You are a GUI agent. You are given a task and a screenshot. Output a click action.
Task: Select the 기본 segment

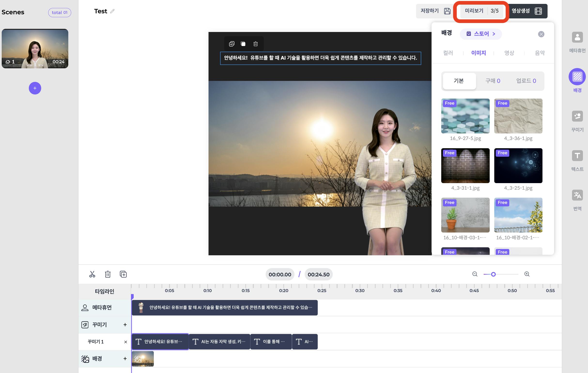pos(459,81)
